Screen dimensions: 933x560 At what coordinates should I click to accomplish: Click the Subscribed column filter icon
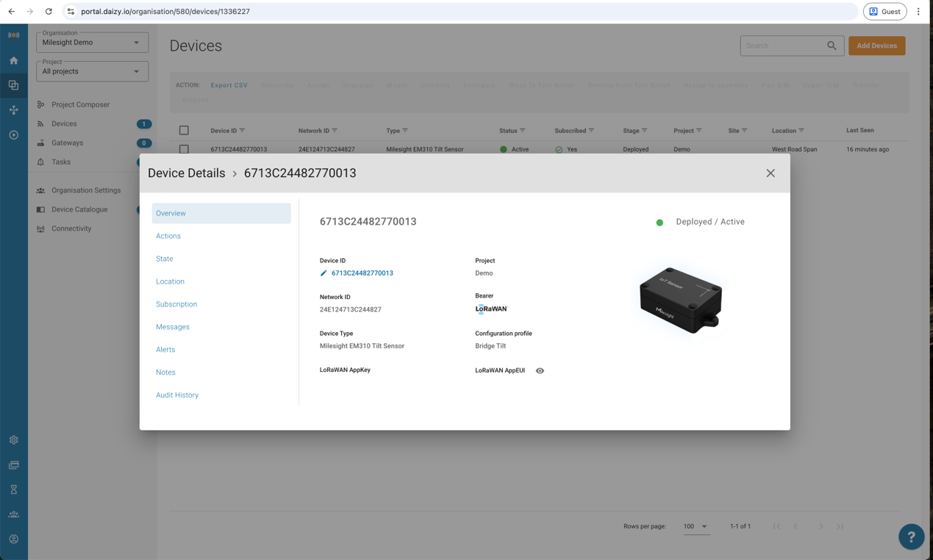(591, 131)
